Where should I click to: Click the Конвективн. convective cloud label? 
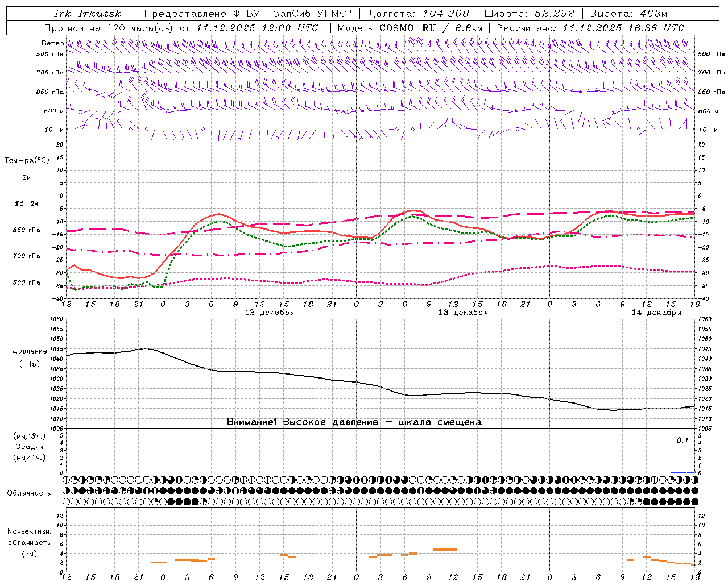29,531
